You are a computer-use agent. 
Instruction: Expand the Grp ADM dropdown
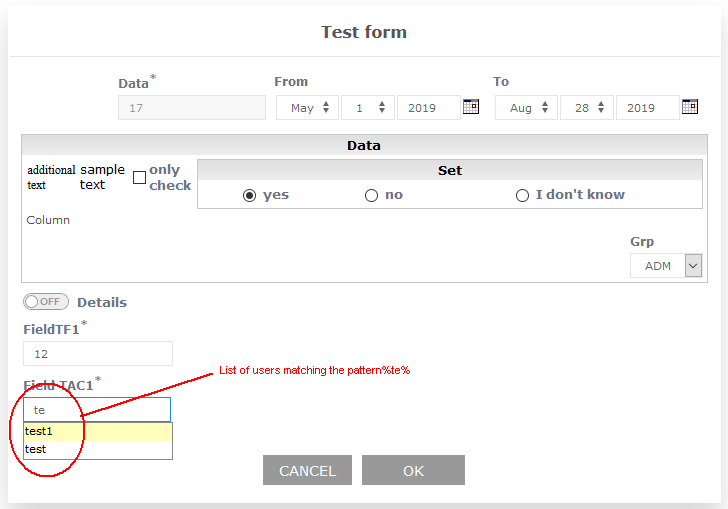pyautogui.click(x=694, y=266)
